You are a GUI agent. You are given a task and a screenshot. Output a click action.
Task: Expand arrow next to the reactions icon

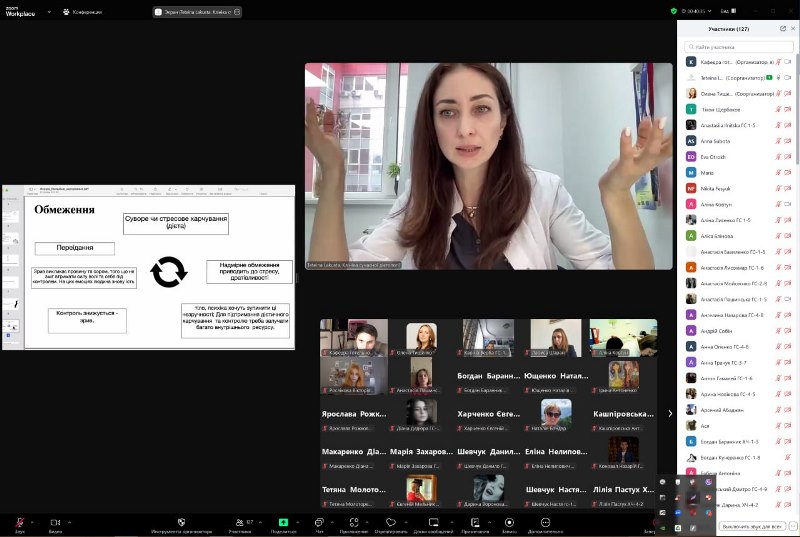coord(406,522)
